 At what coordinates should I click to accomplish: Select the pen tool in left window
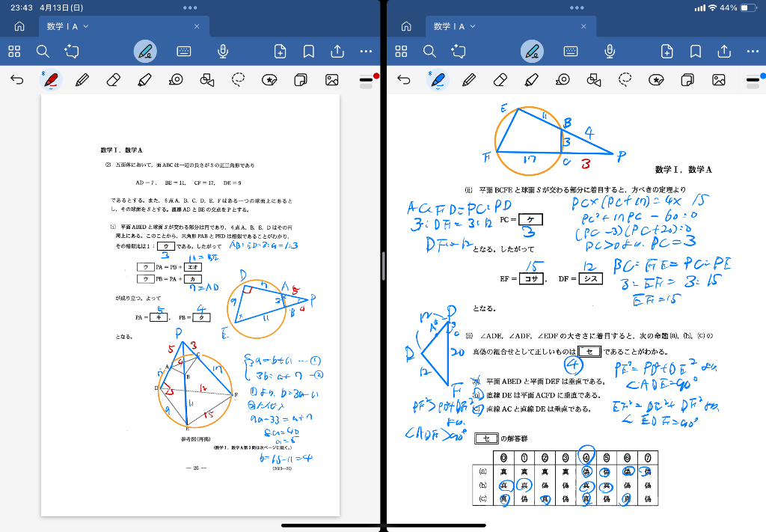pyautogui.click(x=50, y=79)
